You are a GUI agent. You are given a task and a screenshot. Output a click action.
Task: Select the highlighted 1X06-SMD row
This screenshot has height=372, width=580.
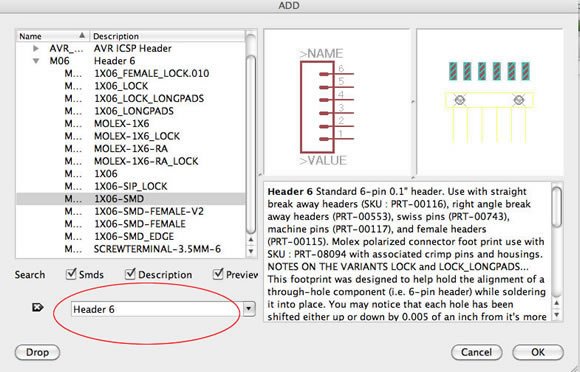point(131,199)
